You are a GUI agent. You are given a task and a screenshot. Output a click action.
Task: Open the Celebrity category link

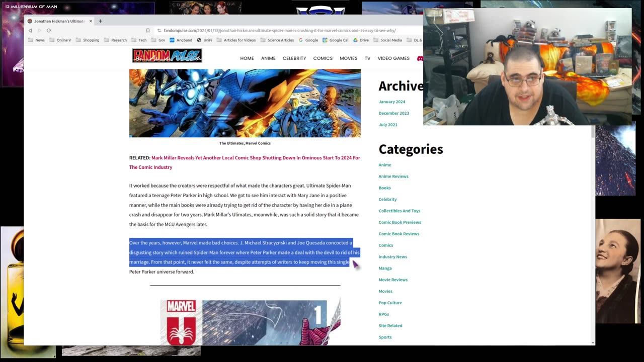[x=388, y=200]
